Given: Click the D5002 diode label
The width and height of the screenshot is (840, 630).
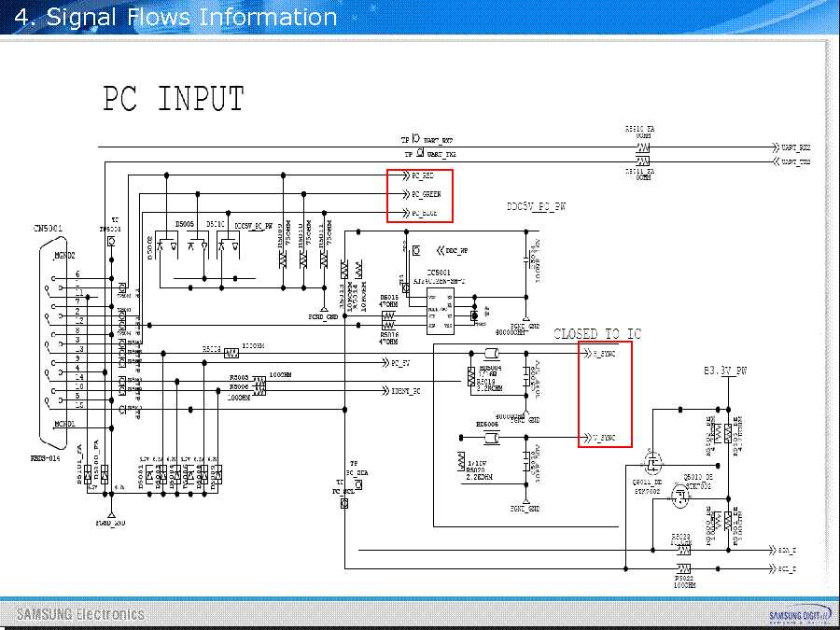Looking at the screenshot, I should tap(150, 247).
